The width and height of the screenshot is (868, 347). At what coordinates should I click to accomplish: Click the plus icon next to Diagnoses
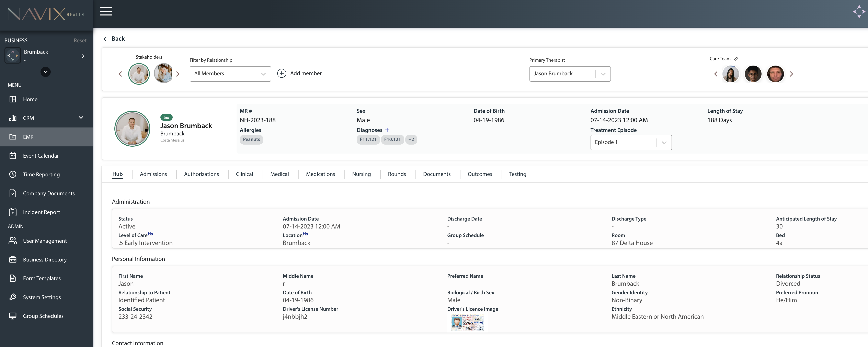(x=387, y=130)
